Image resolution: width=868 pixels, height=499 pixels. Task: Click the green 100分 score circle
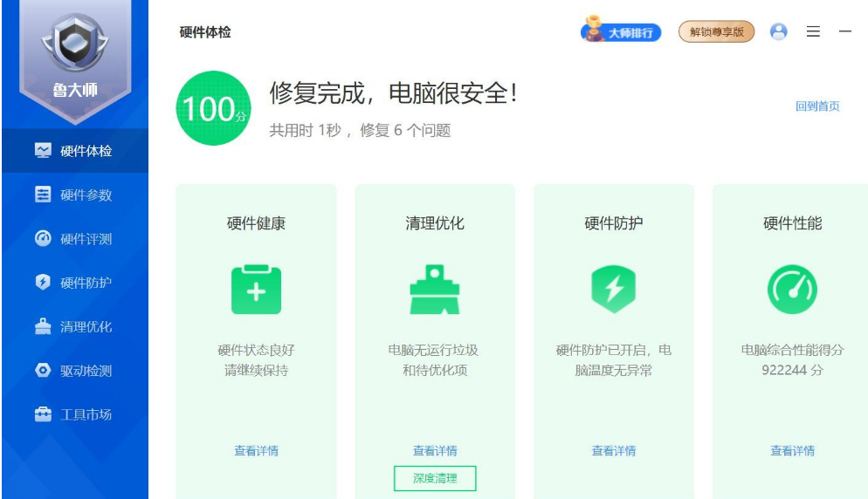click(213, 108)
